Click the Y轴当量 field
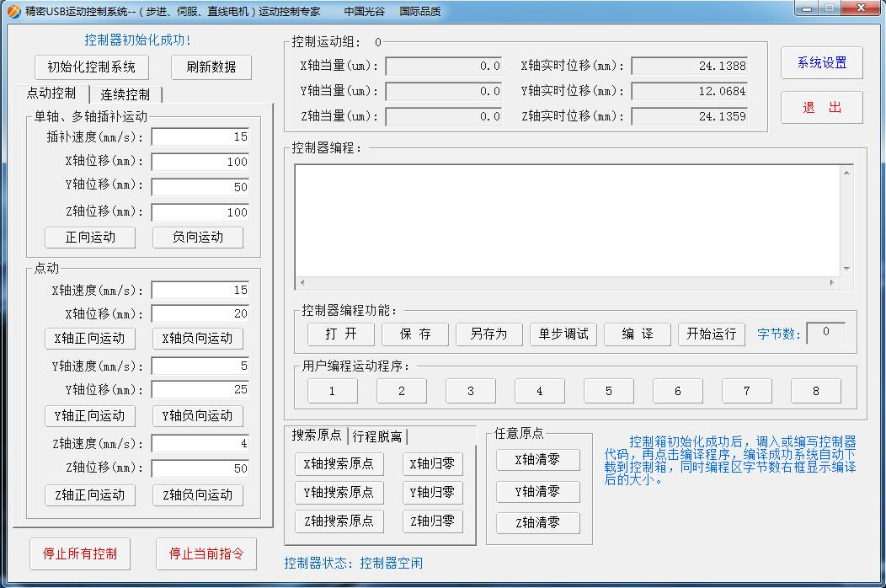The width and height of the screenshot is (886, 588). [x=444, y=92]
